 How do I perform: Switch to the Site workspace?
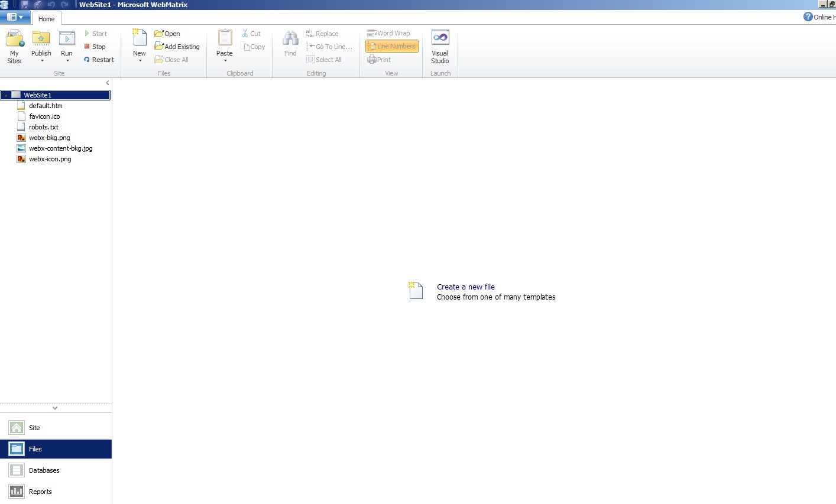coord(56,428)
